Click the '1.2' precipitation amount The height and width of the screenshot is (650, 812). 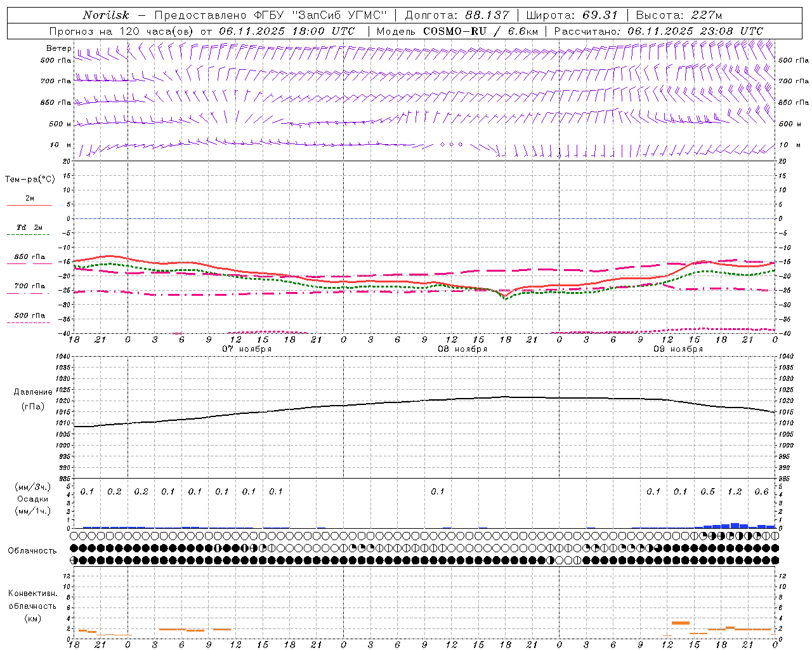click(735, 491)
